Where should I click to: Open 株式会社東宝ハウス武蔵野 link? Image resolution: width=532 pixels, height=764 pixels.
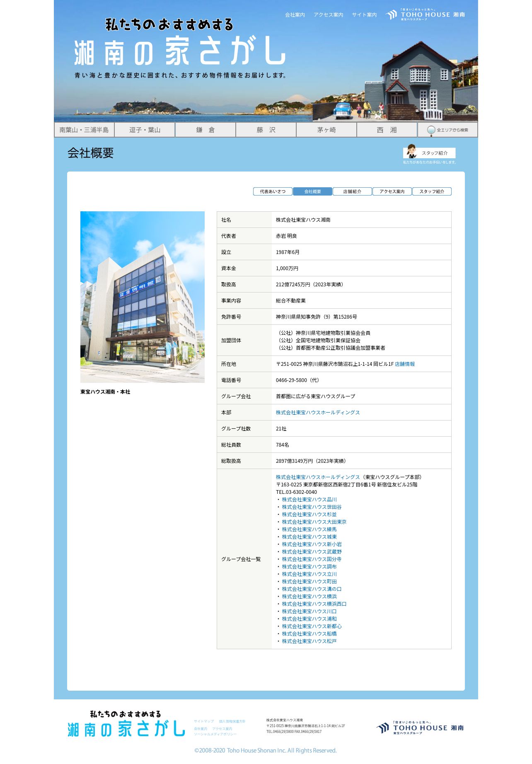pyautogui.click(x=312, y=552)
